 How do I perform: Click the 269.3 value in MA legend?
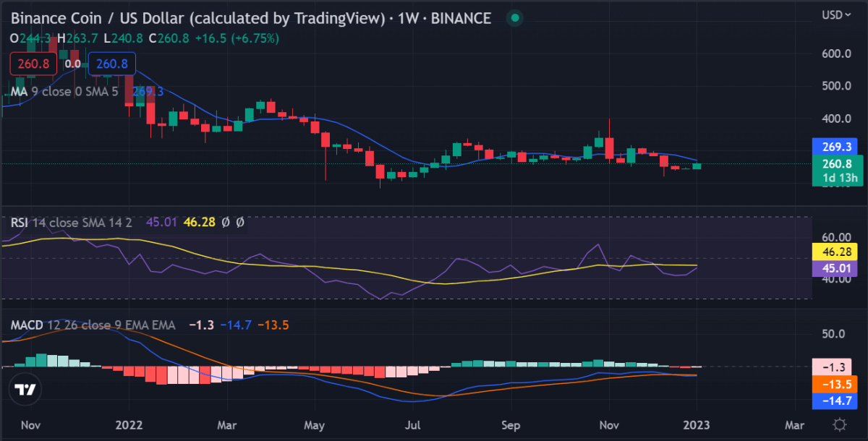(148, 92)
